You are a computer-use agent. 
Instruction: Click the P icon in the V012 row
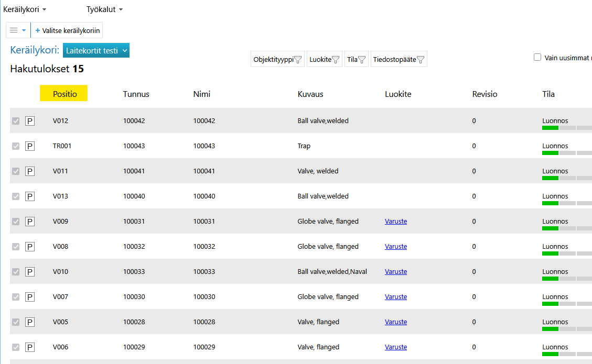[x=30, y=121]
